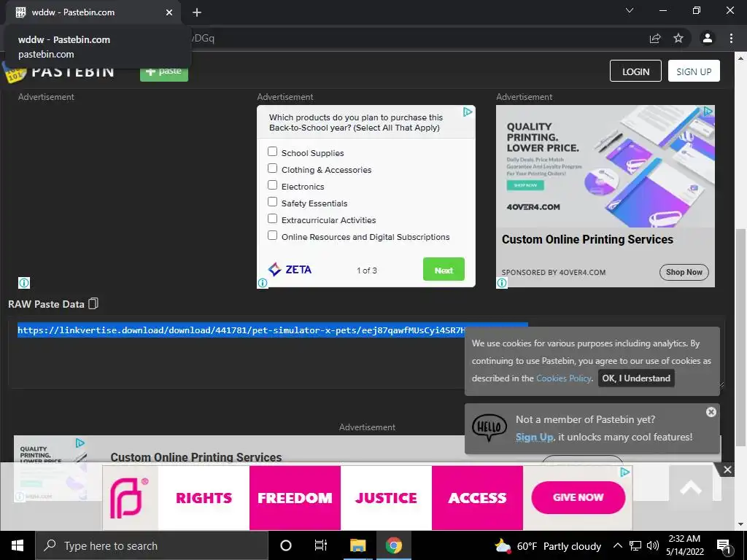Open network status tray icon
This screenshot has width=747, height=560.
click(x=635, y=545)
